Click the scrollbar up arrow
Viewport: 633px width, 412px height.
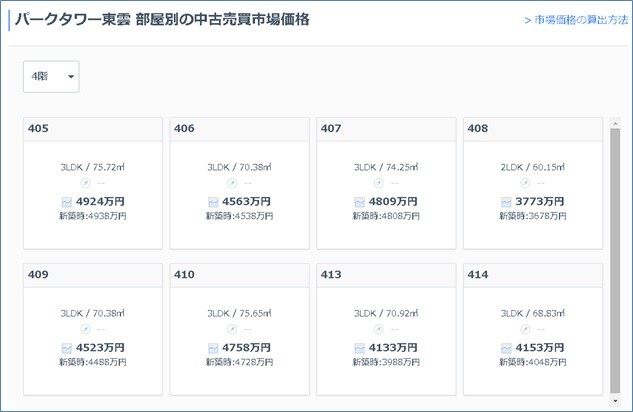point(615,123)
